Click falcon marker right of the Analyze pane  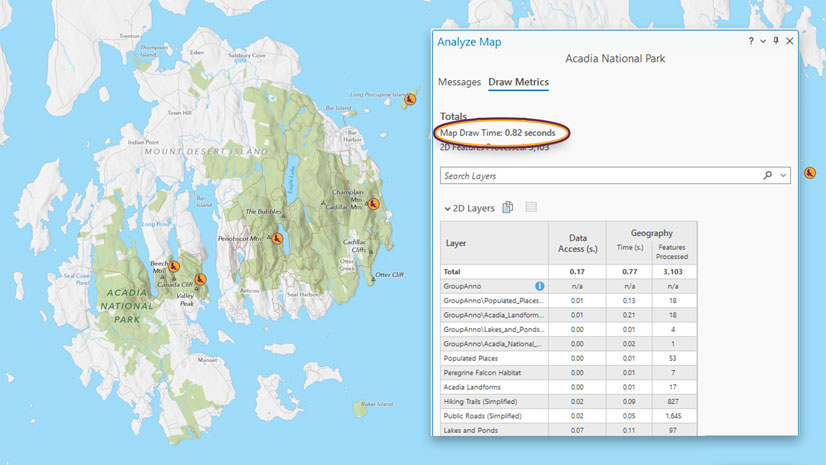(x=810, y=173)
